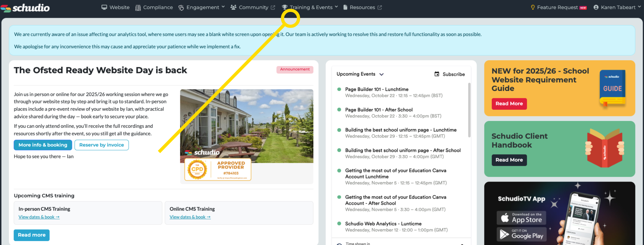Click the Training & Events trophy icon
The width and height of the screenshot is (644, 245).
285,7
